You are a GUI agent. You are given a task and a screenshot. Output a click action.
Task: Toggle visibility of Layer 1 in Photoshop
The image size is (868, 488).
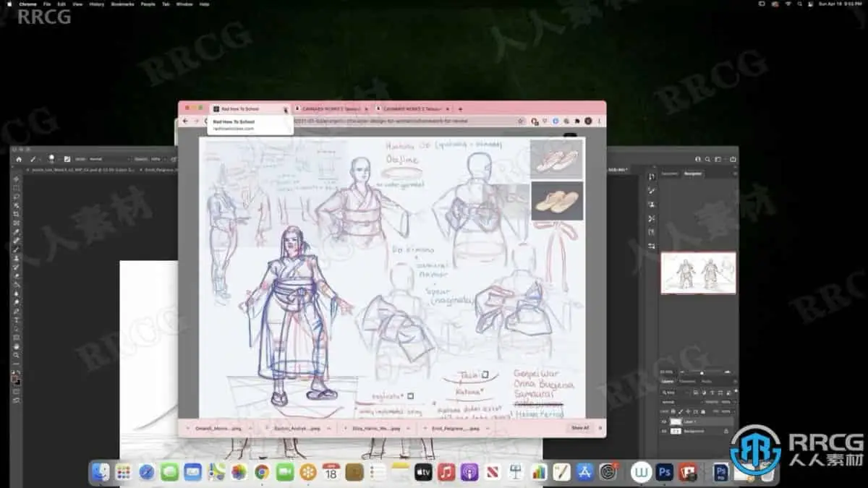pos(665,421)
